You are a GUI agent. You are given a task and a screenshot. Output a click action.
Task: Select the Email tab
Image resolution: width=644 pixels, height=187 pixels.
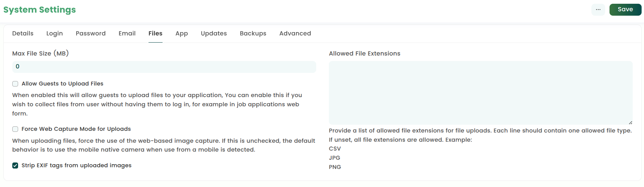tap(127, 33)
